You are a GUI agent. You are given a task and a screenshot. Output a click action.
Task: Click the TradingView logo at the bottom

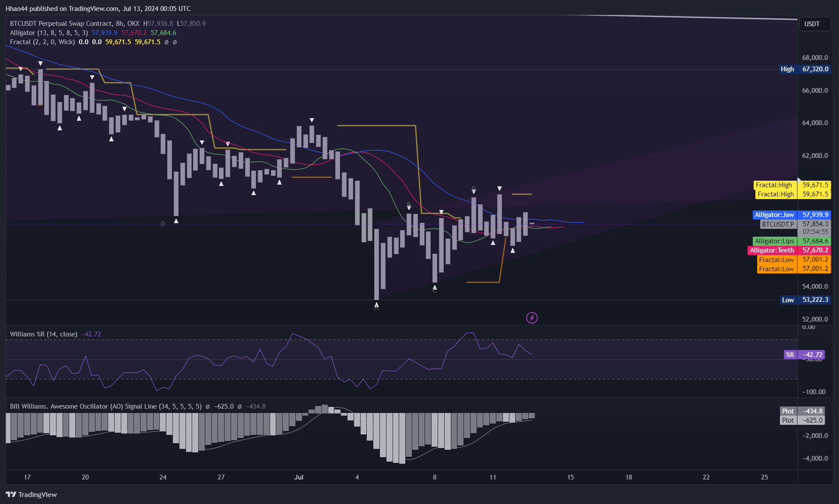click(x=31, y=494)
